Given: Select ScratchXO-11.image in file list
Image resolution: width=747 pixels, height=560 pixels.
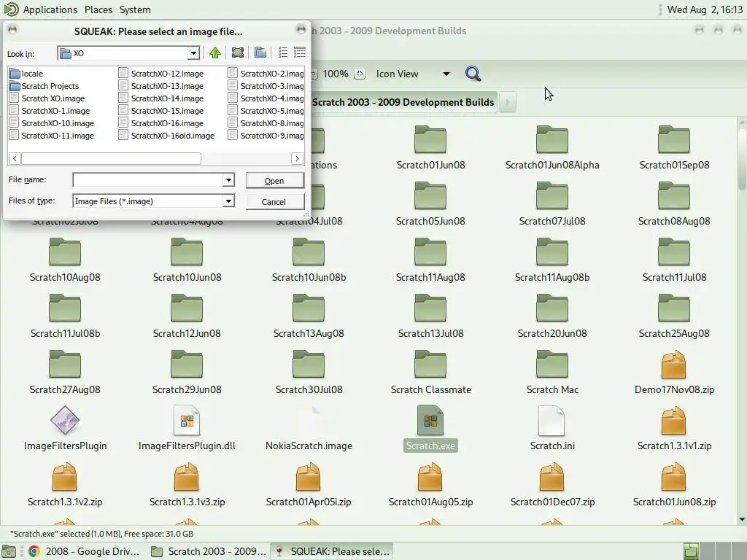Looking at the screenshot, I should 53,136.
